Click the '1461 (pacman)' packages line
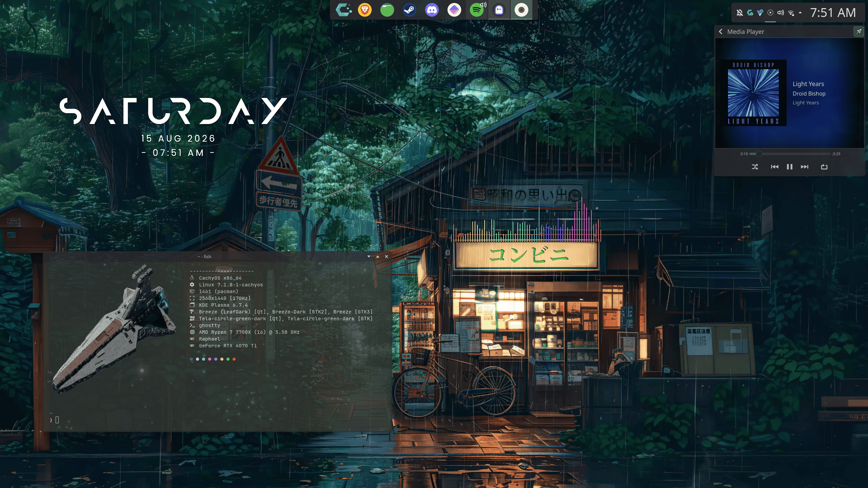 coord(219,291)
